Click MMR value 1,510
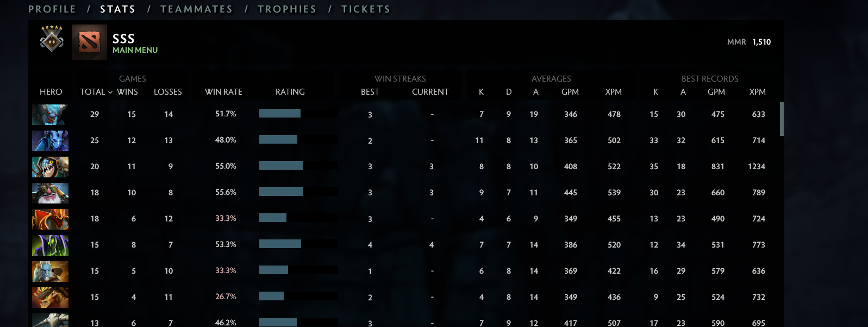The height and width of the screenshot is (327, 868). (761, 42)
